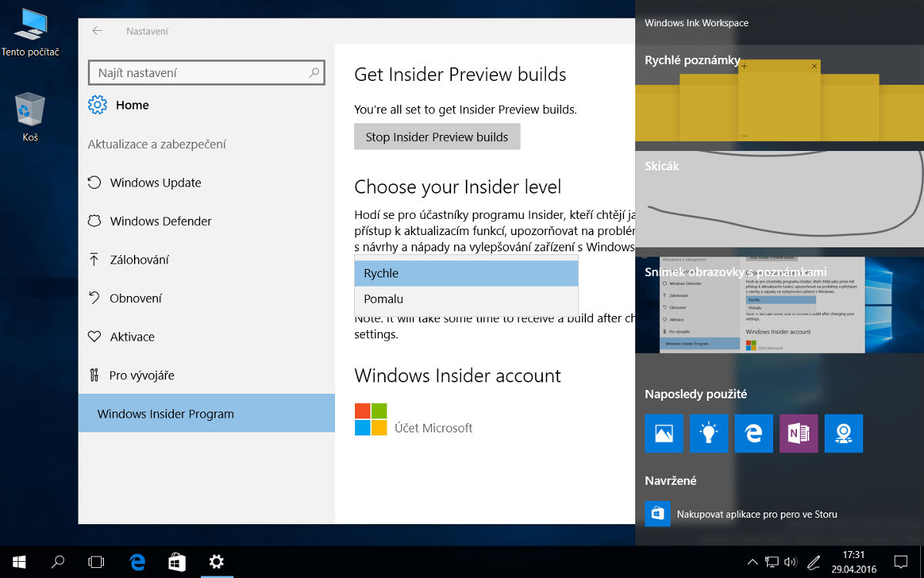Open the Maps app tile

tap(844, 433)
